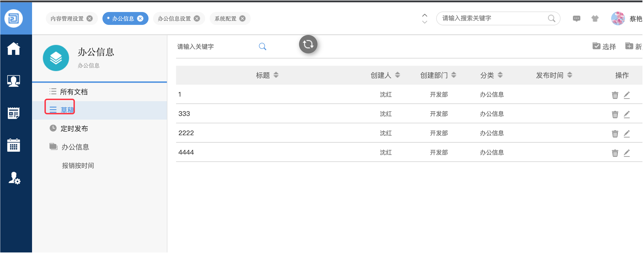Switch to the 办公信息设置 tab
Viewport: 644px width, 254px height.
[x=175, y=19]
